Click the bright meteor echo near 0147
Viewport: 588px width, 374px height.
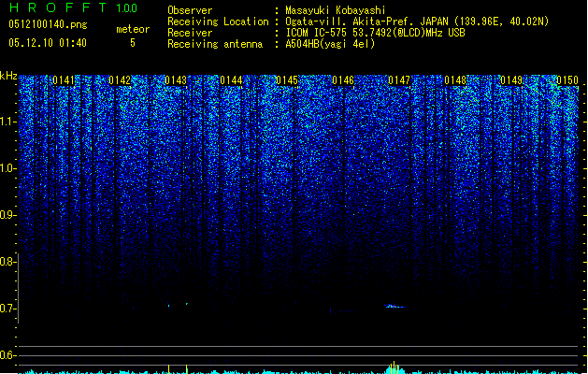[x=394, y=306]
